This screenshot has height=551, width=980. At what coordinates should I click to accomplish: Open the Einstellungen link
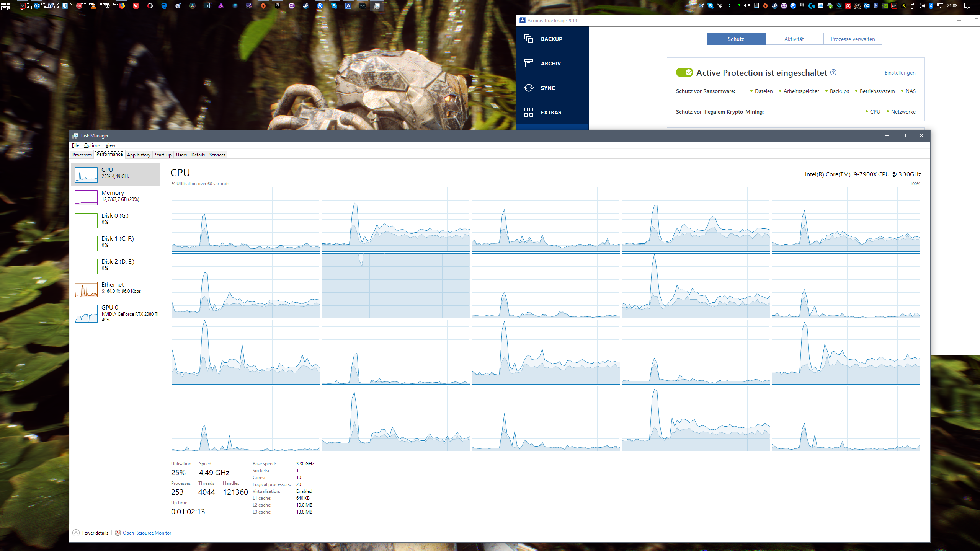point(900,73)
